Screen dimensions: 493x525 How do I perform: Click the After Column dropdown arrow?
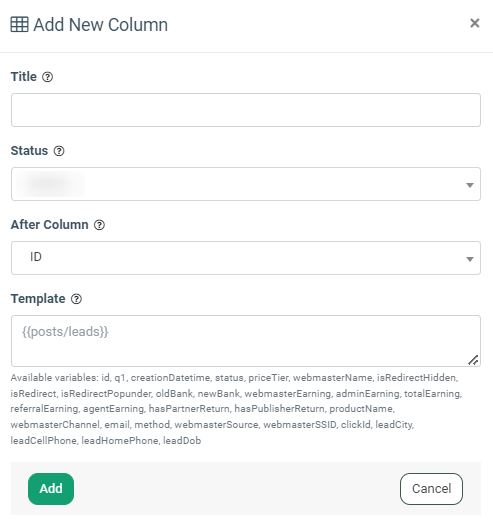tap(470, 259)
